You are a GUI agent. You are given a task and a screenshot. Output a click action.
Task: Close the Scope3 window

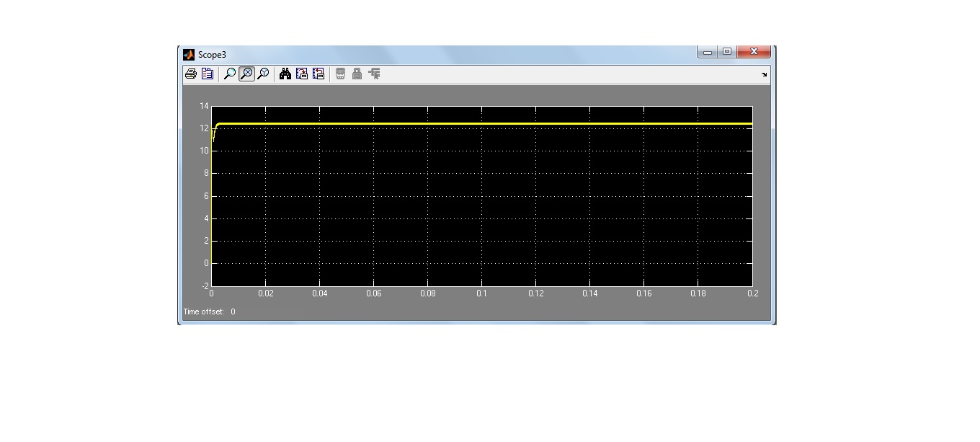(754, 52)
